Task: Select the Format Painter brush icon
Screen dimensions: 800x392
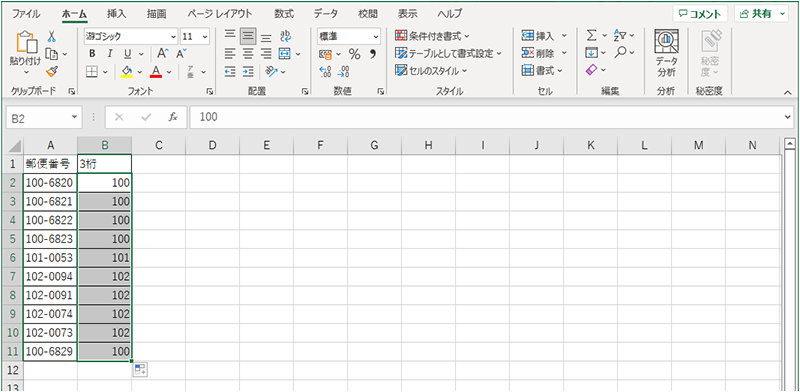Action: (x=52, y=71)
